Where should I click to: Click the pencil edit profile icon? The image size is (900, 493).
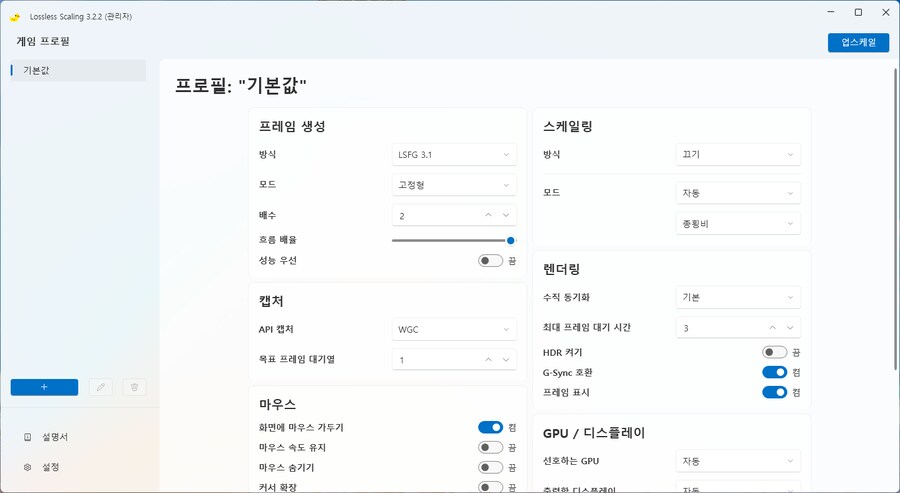point(101,387)
